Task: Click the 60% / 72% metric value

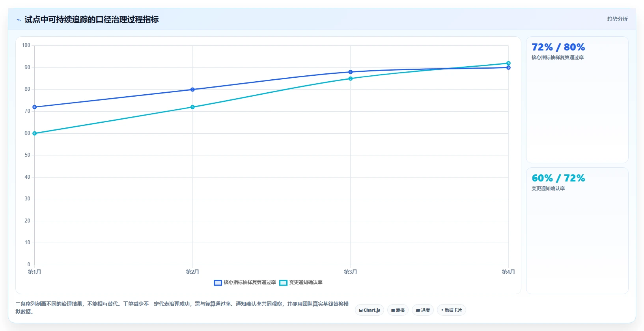Action: [558, 178]
